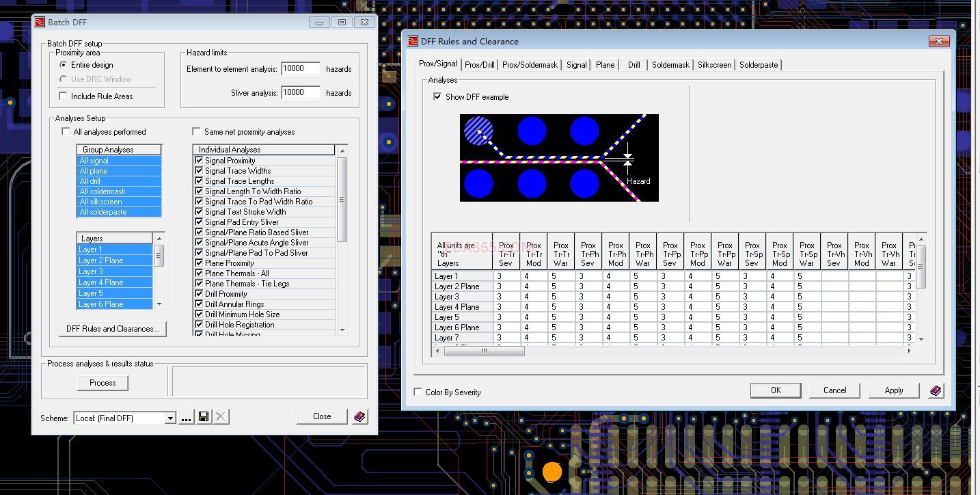Click the DFF example hazard preview image

(x=559, y=158)
